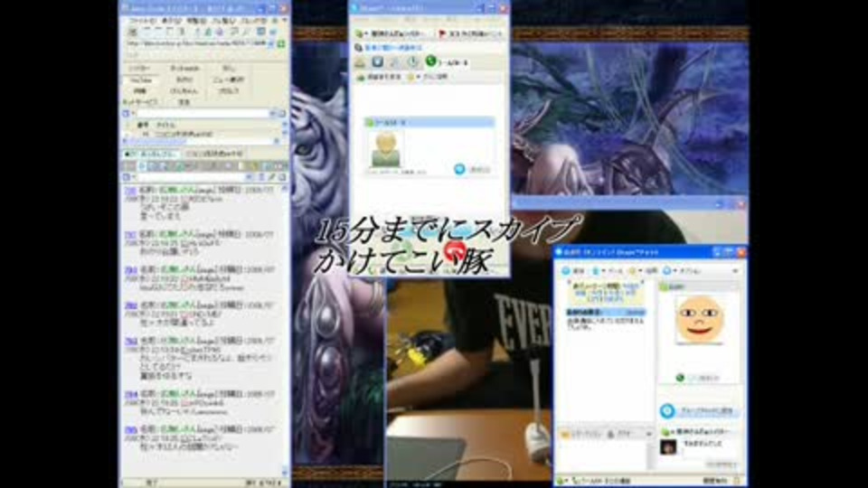Click the lock icon at chat window bottom-right

[737, 481]
